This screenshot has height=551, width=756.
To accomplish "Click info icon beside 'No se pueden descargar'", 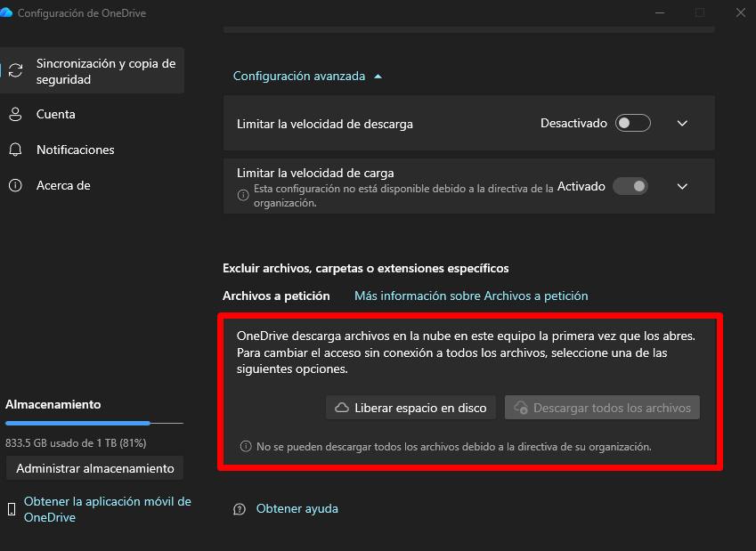I will click(246, 447).
